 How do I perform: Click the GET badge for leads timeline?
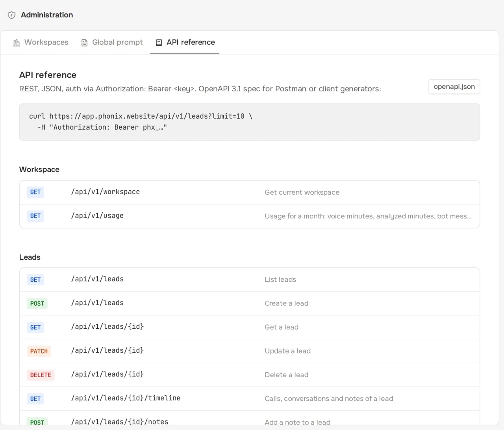[x=35, y=399]
